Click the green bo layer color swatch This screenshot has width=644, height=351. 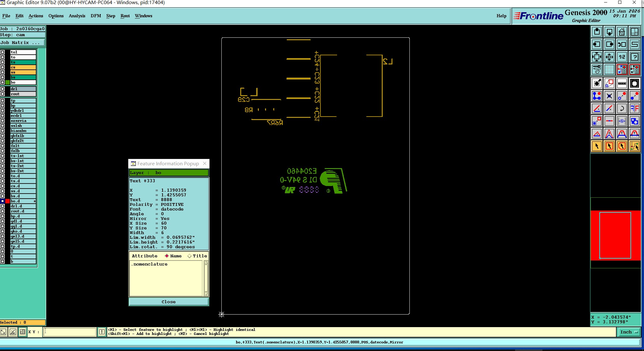[x=8, y=82]
